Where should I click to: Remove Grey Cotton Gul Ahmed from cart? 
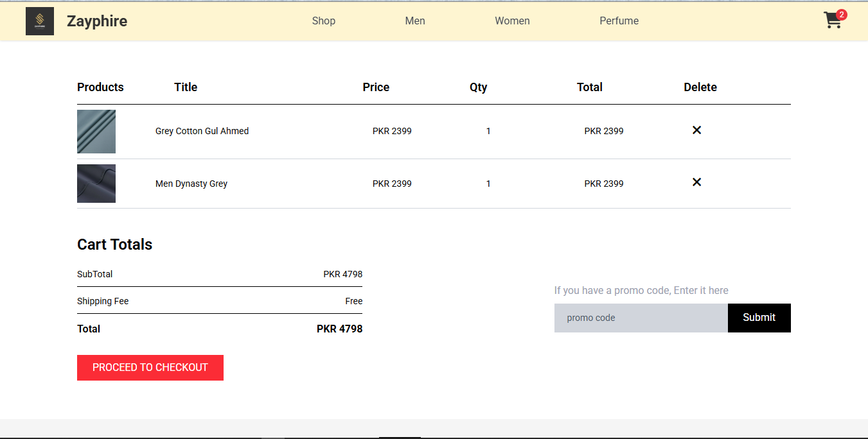pos(696,130)
